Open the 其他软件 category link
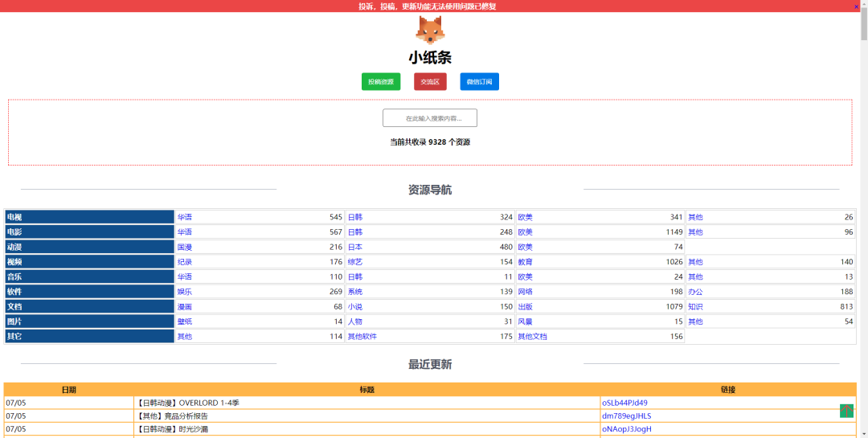This screenshot has height=438, width=868. 362,337
